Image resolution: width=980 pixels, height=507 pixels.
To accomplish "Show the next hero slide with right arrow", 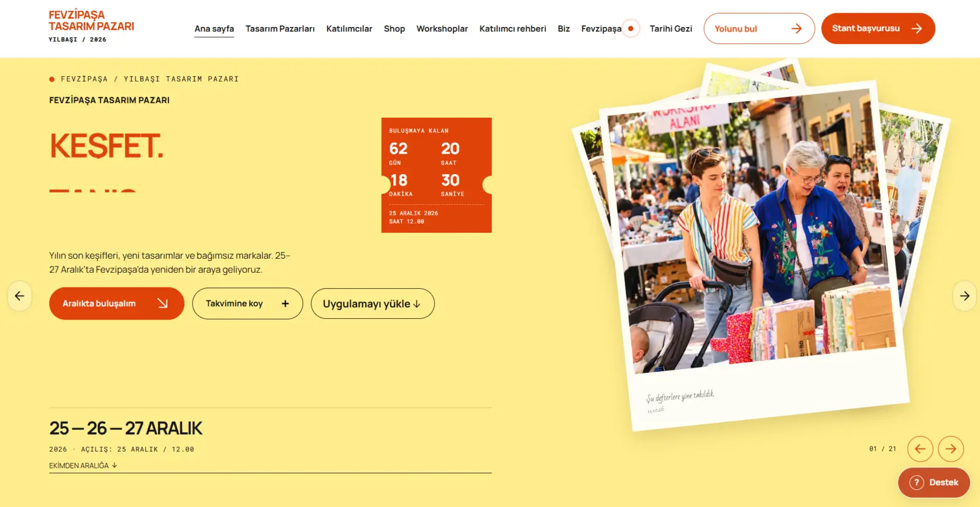I will coord(965,296).
